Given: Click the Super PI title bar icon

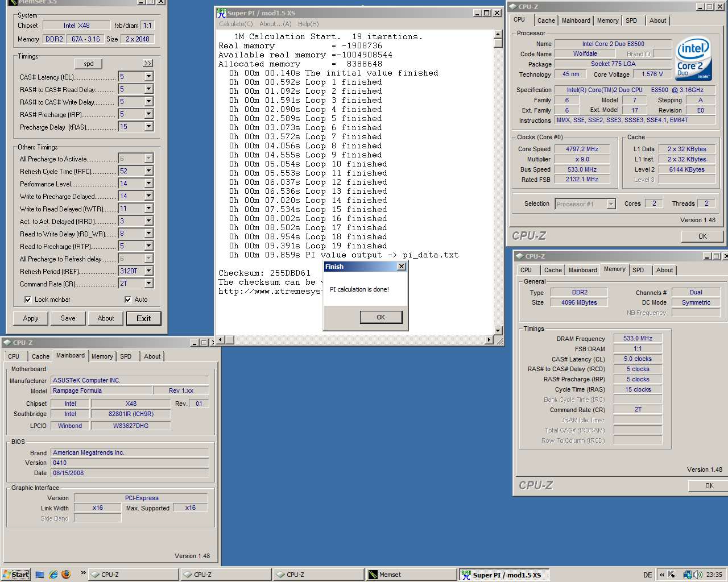Looking at the screenshot, I should coord(221,13).
